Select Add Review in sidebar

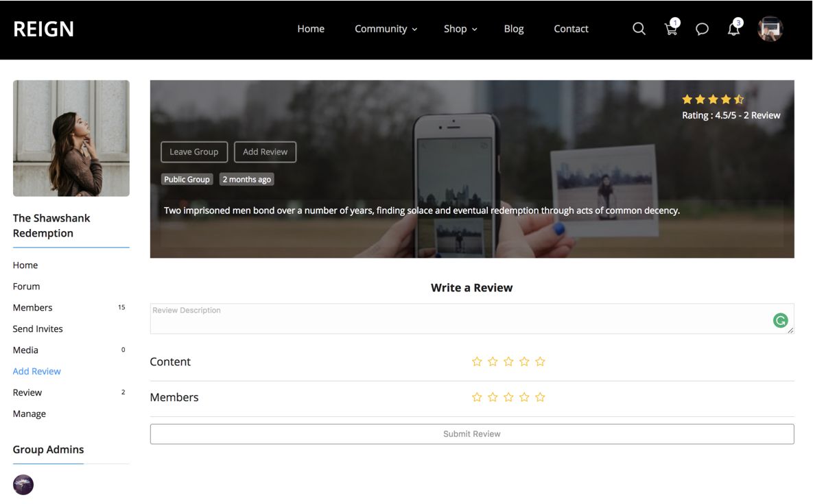point(37,372)
